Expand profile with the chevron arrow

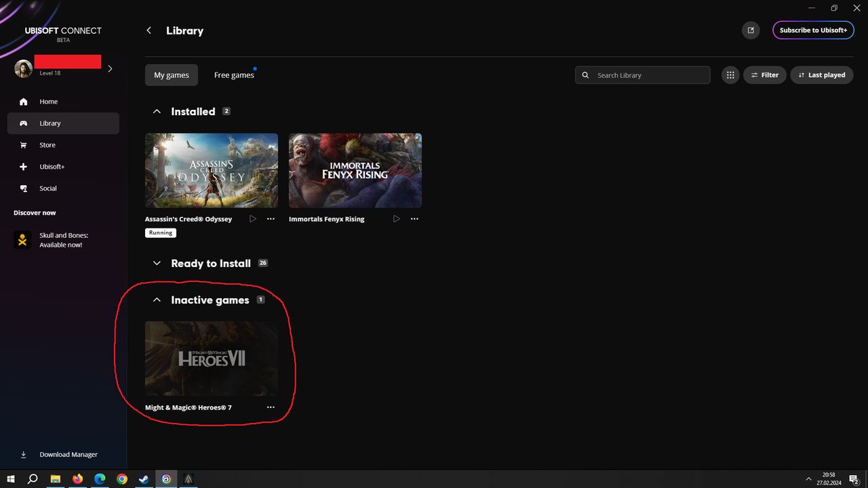click(x=110, y=68)
